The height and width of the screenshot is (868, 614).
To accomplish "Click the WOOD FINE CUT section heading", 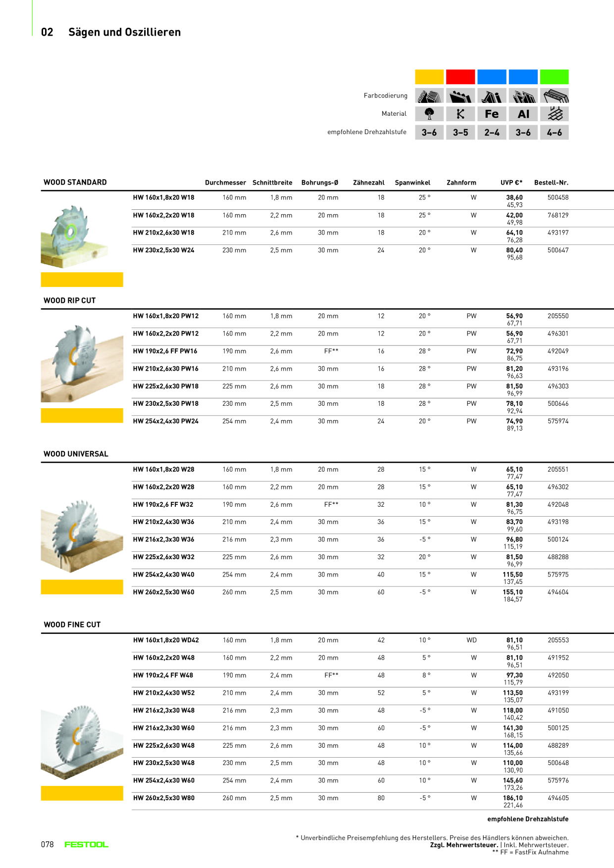I will coord(72,625).
